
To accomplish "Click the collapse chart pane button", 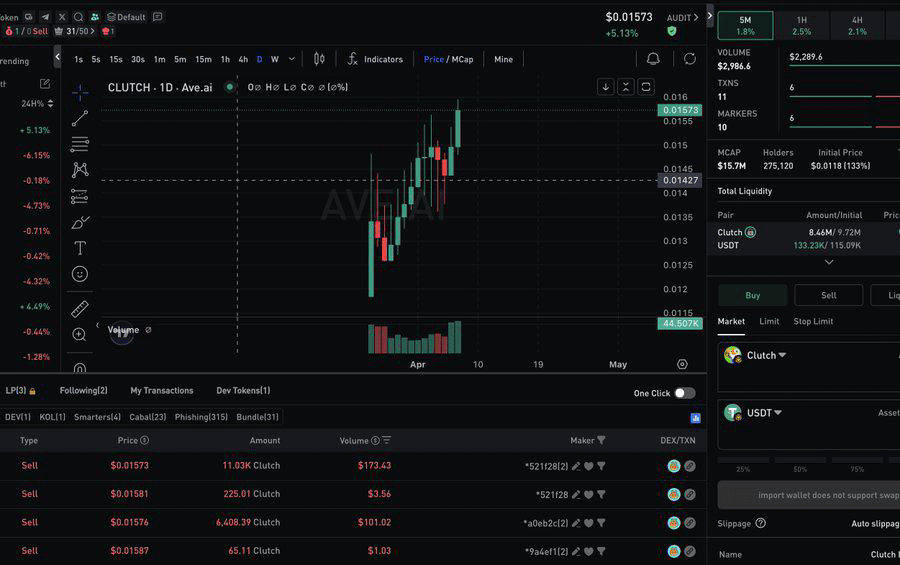I will coord(626,87).
